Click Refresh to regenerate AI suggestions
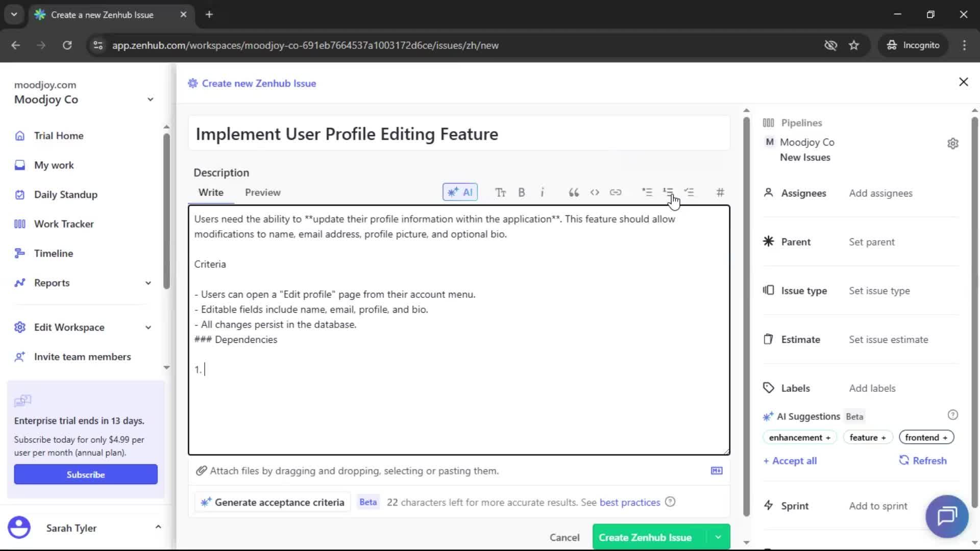This screenshot has width=980, height=551. 923,460
